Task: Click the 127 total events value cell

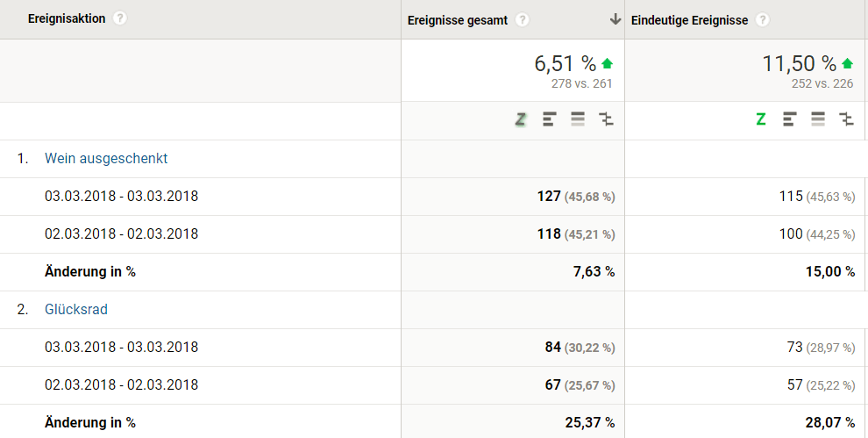Action: tap(549, 197)
